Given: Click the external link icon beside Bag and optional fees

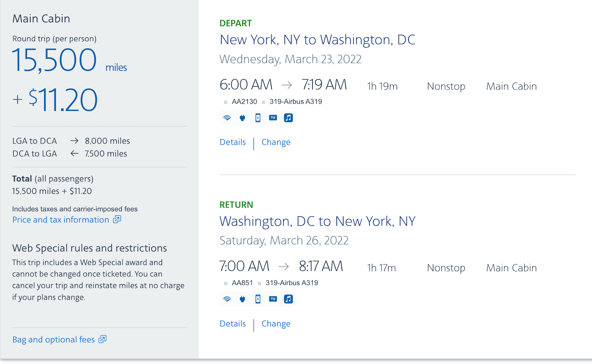Looking at the screenshot, I should click(x=102, y=339).
